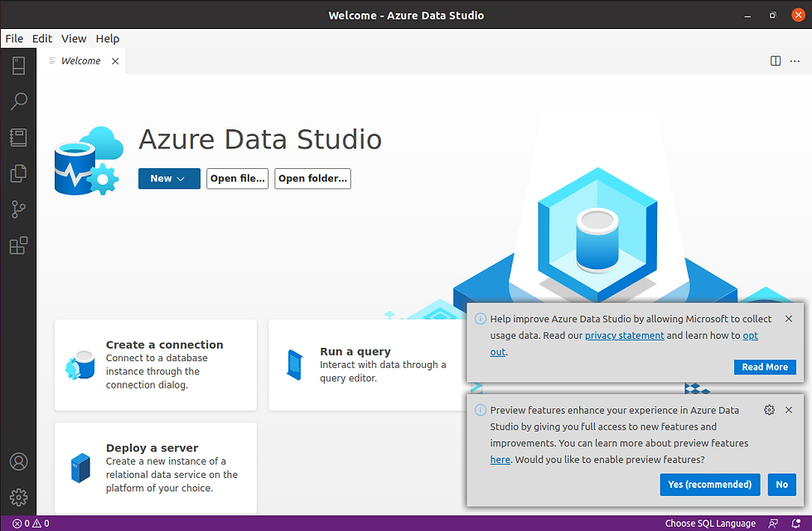Image resolution: width=812 pixels, height=531 pixels.
Task: Click the 'Create a connection' card title
Action: [165, 345]
